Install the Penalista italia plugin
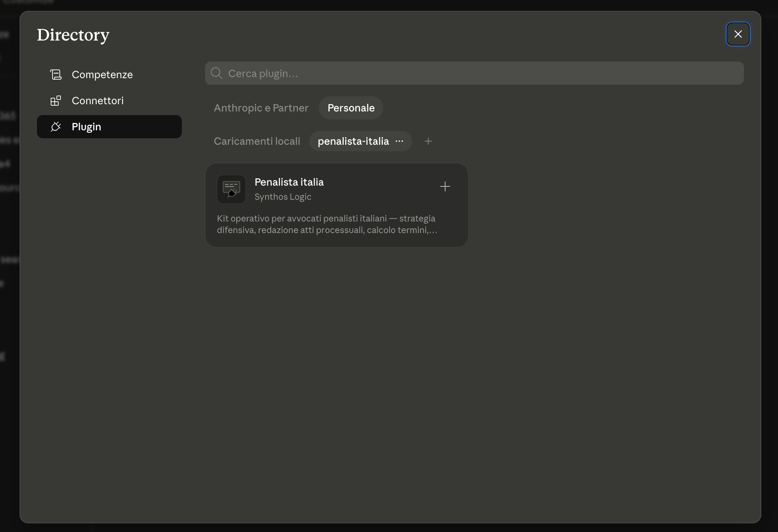 point(445,186)
